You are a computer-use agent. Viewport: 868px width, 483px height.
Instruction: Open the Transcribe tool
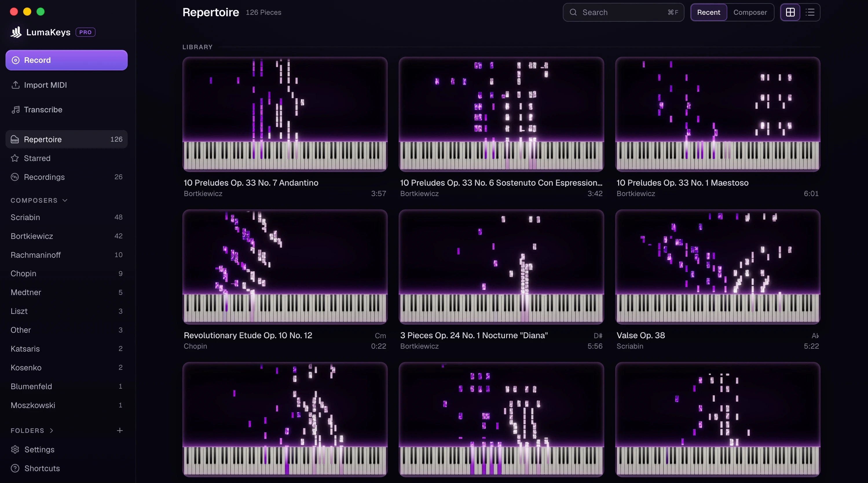point(66,109)
